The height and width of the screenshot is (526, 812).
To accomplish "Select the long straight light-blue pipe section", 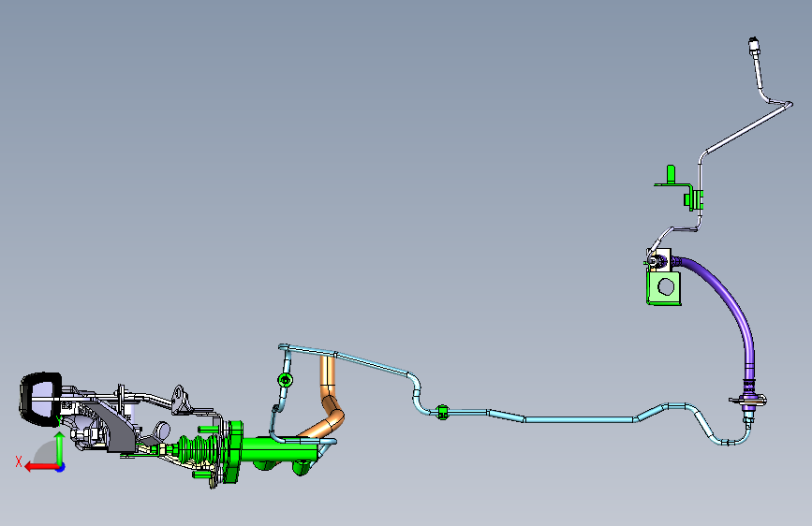I will pos(579,419).
